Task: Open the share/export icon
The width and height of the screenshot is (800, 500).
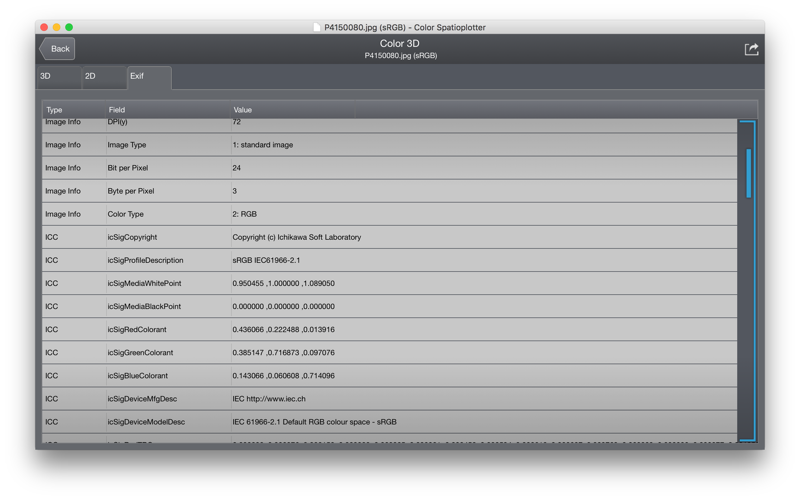Action: coord(751,49)
